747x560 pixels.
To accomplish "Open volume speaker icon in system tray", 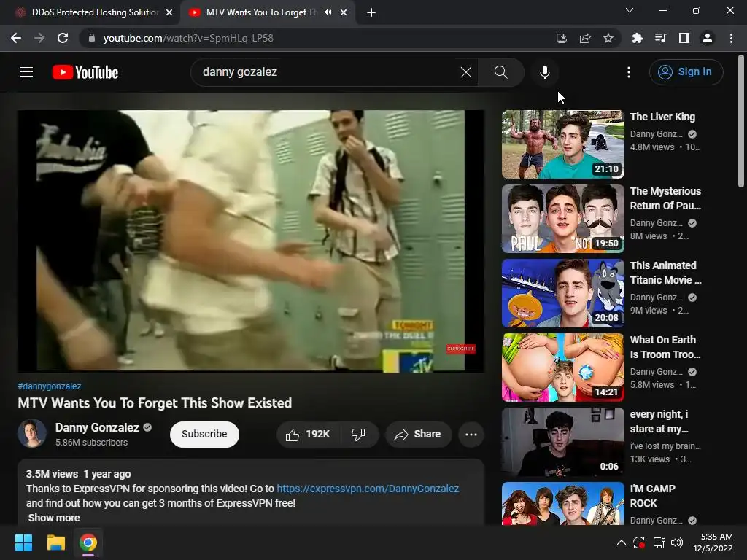I will pos(677,542).
